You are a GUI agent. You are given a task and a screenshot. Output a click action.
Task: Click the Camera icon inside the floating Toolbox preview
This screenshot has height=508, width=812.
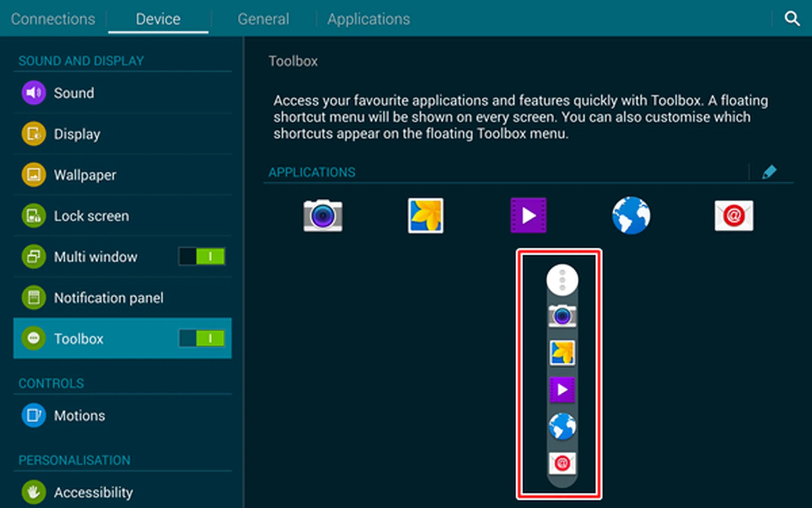pos(562,315)
